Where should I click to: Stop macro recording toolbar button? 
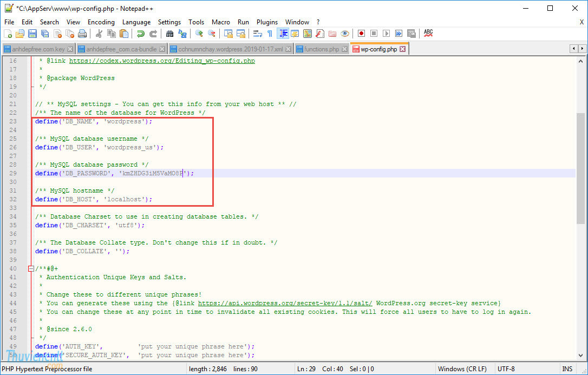click(374, 34)
